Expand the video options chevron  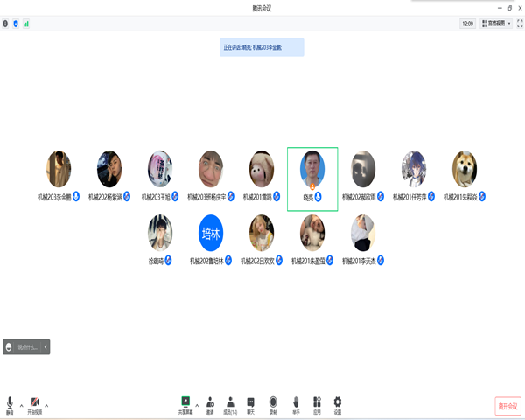point(46,406)
